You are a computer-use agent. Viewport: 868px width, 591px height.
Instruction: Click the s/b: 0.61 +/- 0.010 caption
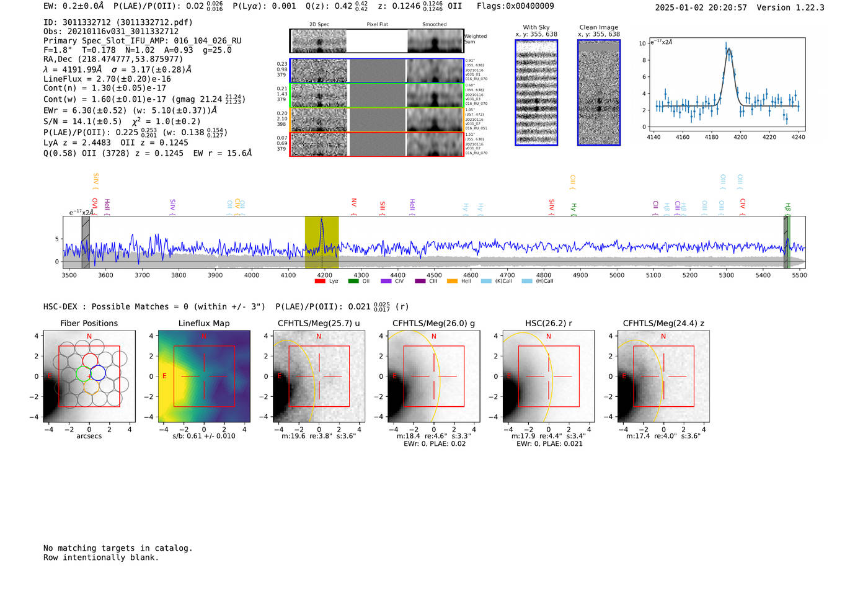[204, 436]
